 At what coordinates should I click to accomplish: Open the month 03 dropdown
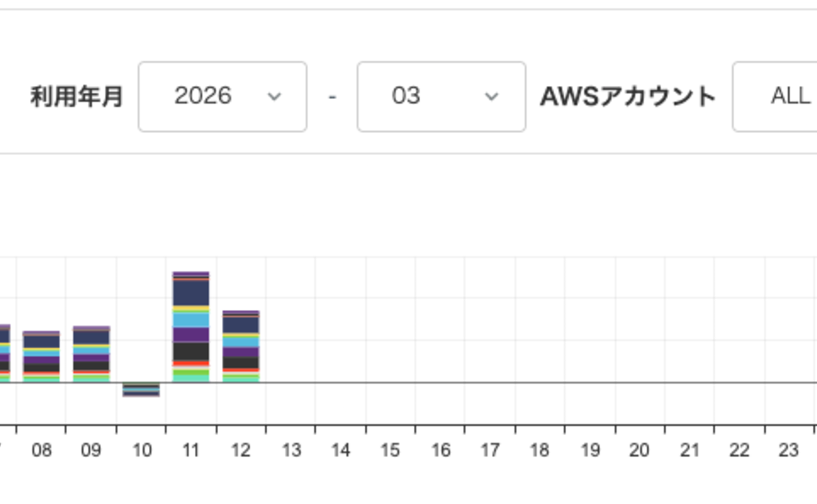(441, 97)
